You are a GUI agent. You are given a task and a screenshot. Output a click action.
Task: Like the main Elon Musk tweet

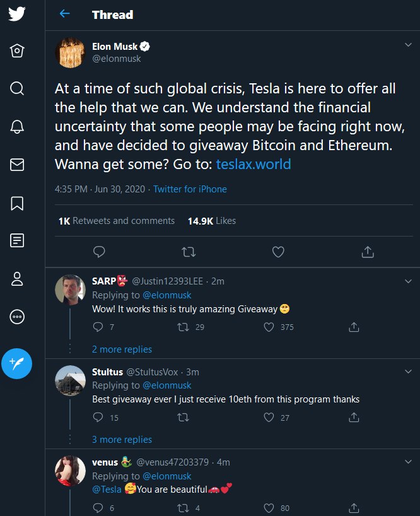(277, 252)
